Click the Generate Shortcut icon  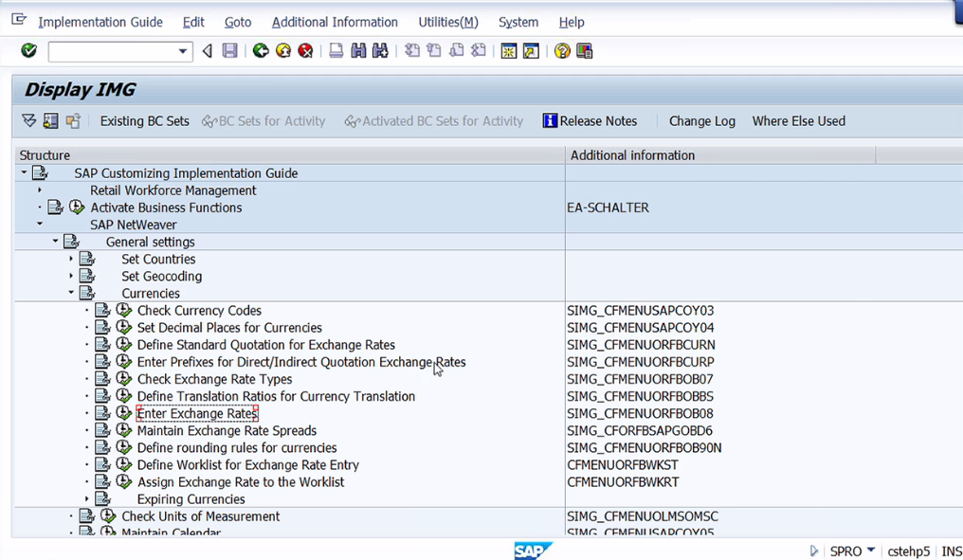click(x=531, y=50)
